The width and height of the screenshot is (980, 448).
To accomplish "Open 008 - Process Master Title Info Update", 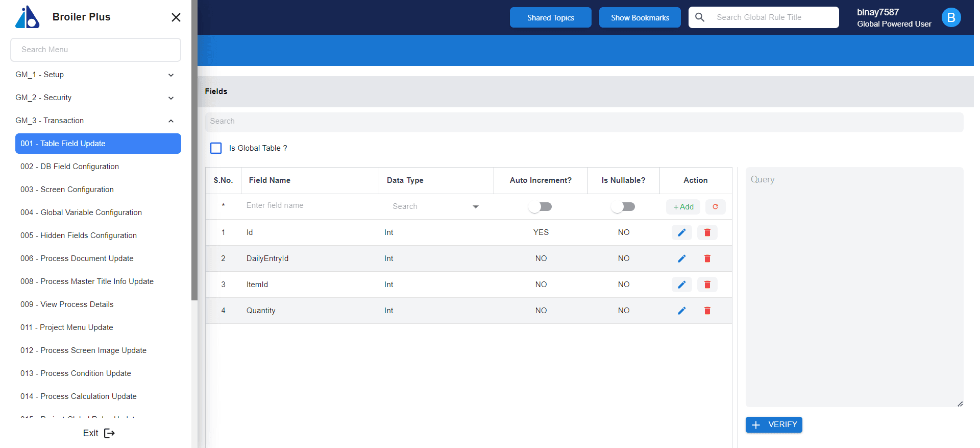I will [x=98, y=281].
